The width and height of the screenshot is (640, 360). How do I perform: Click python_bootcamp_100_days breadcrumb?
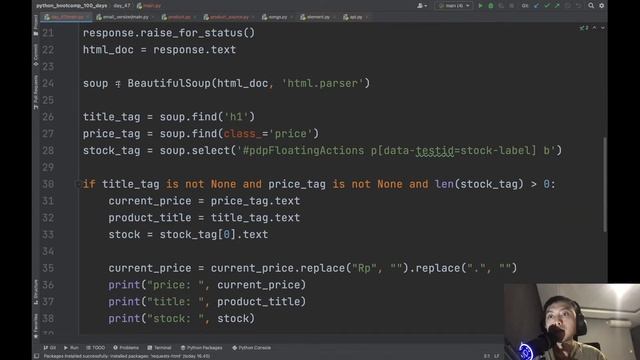[71, 6]
